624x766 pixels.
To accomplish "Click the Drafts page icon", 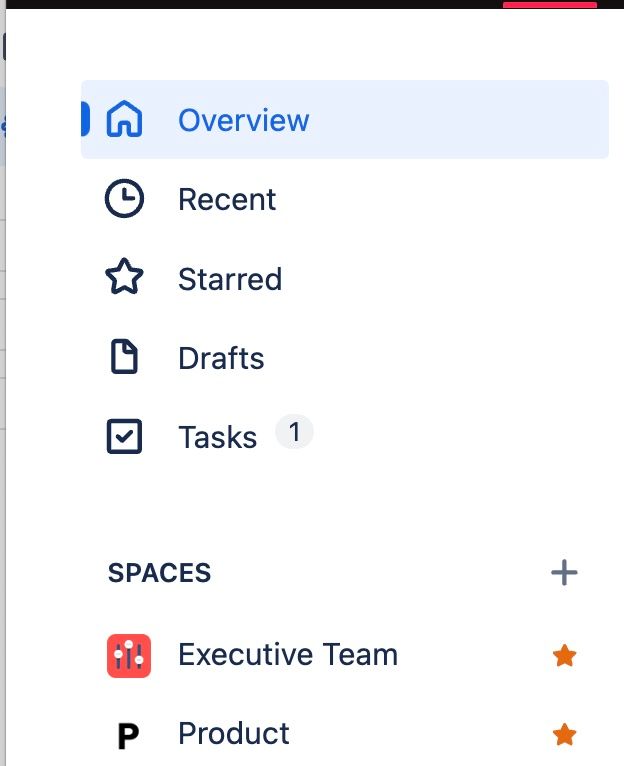I will pos(124,357).
